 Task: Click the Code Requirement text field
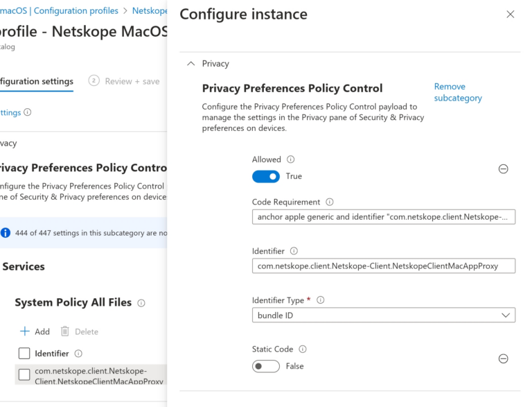[384, 217]
